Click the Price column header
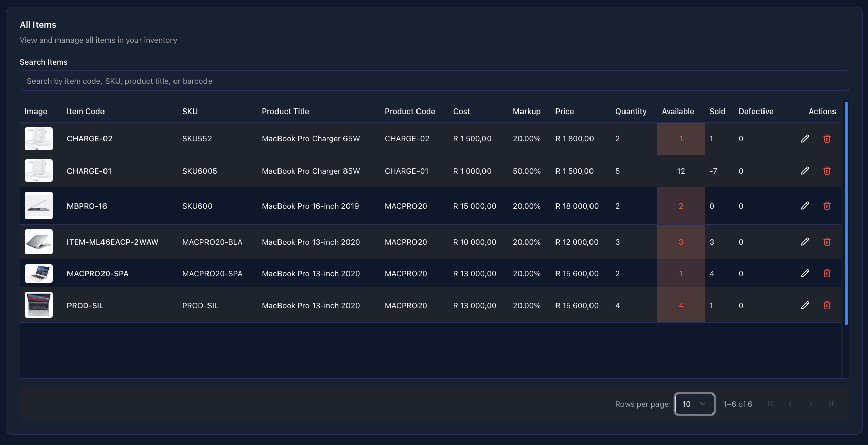Screen dimensions: 868x445 coord(565,112)
